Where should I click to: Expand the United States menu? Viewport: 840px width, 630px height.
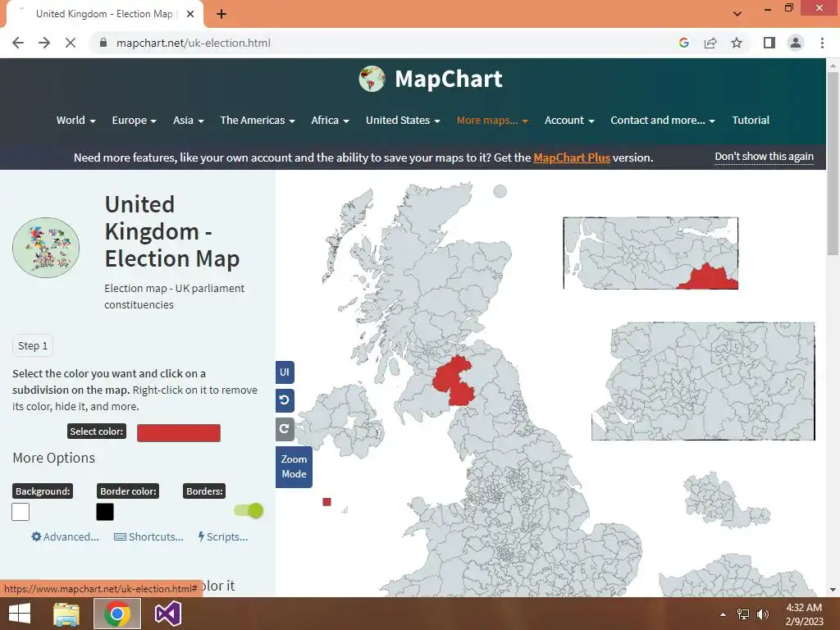pos(403,121)
